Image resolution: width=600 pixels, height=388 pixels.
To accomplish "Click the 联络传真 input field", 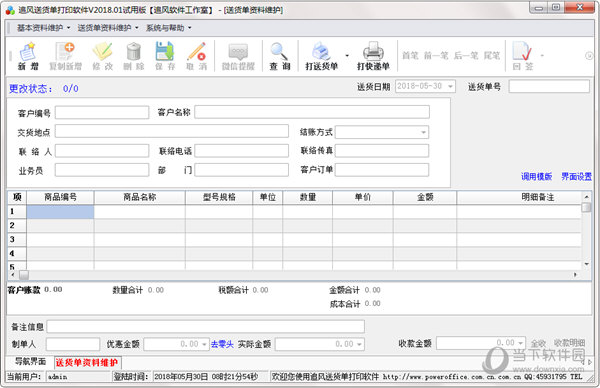I will click(382, 151).
